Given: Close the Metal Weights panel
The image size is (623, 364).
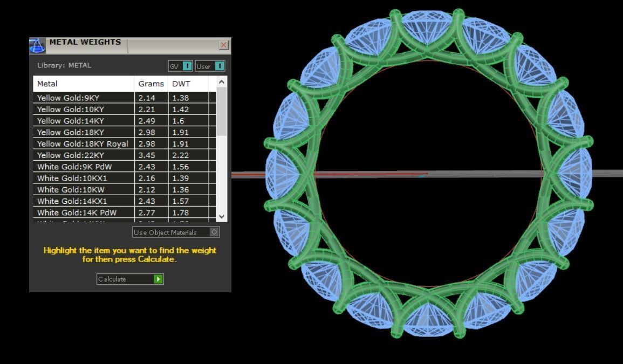Looking at the screenshot, I should click(224, 45).
